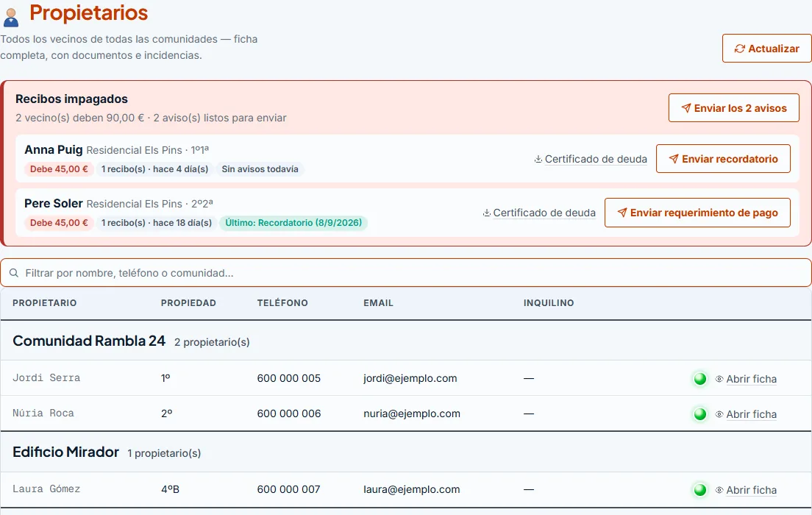This screenshot has width=812, height=515.
Task: Click the search magnifier icon in filter box
Action: [x=14, y=273]
